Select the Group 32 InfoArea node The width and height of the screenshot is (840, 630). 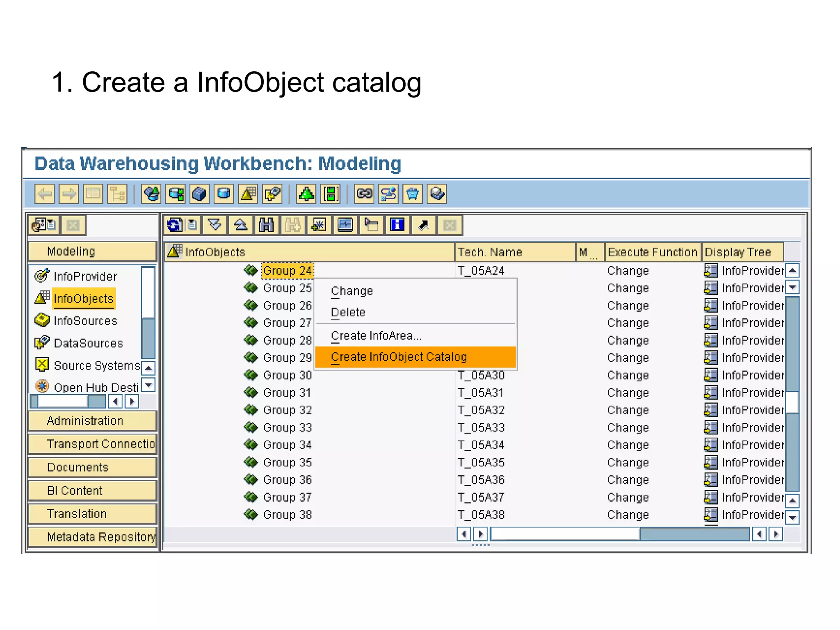[287, 410]
